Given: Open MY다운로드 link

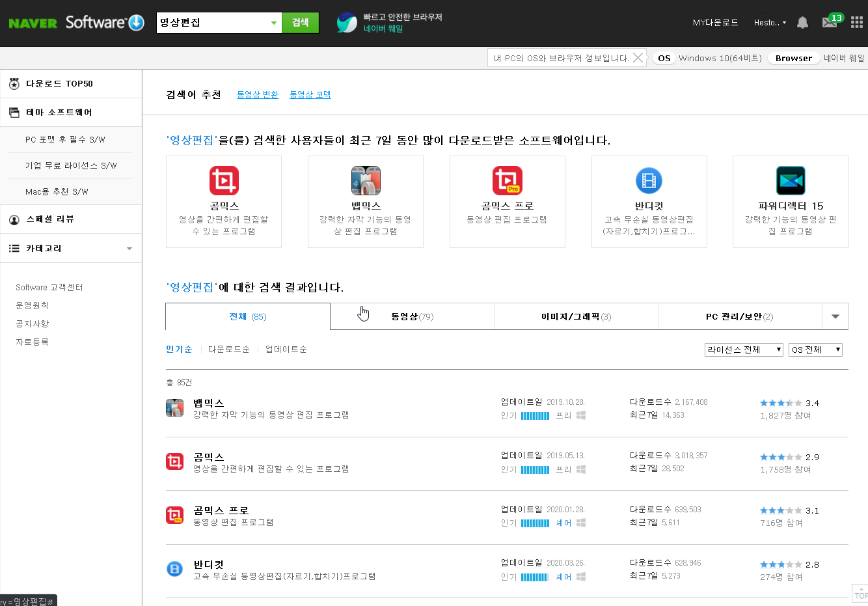Looking at the screenshot, I should [x=716, y=23].
